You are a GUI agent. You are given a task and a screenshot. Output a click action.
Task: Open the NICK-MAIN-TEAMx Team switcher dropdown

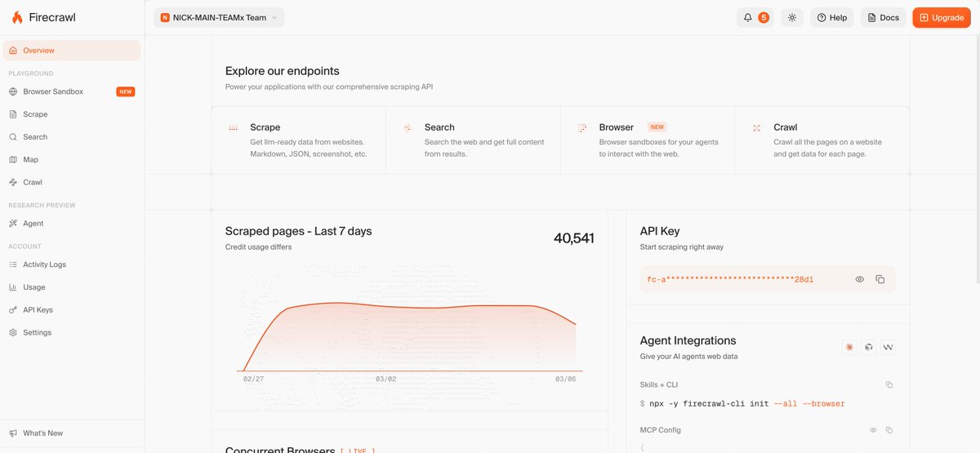(x=219, y=17)
